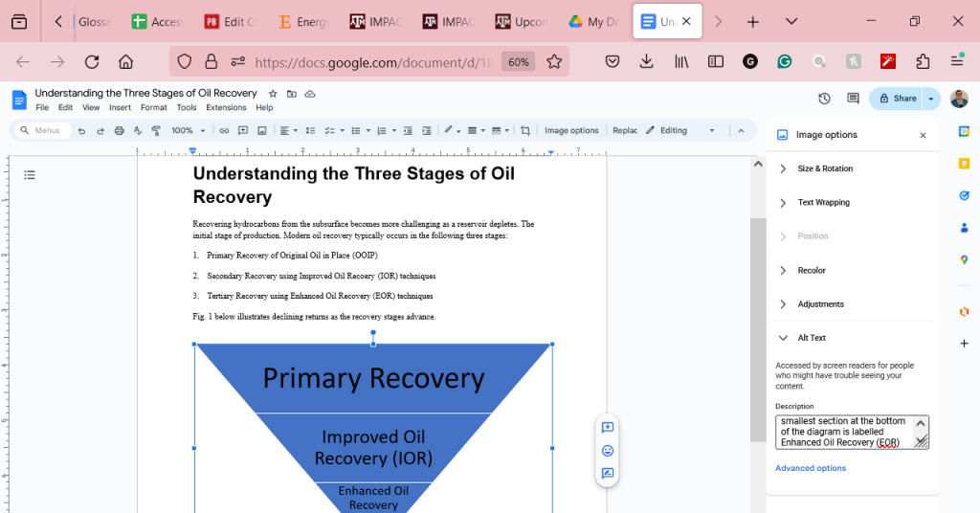This screenshot has width=980, height=513.
Task: Print the document with the printer icon
Action: [x=120, y=130]
